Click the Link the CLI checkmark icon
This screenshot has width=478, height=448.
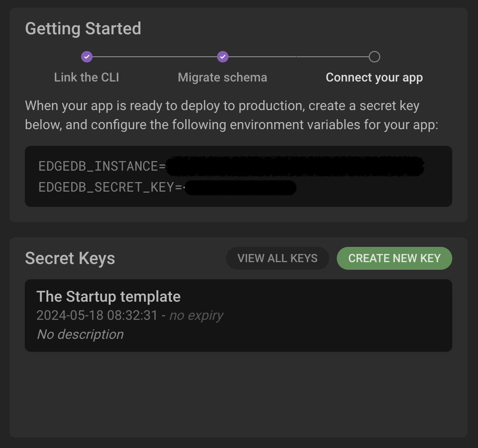coord(86,57)
